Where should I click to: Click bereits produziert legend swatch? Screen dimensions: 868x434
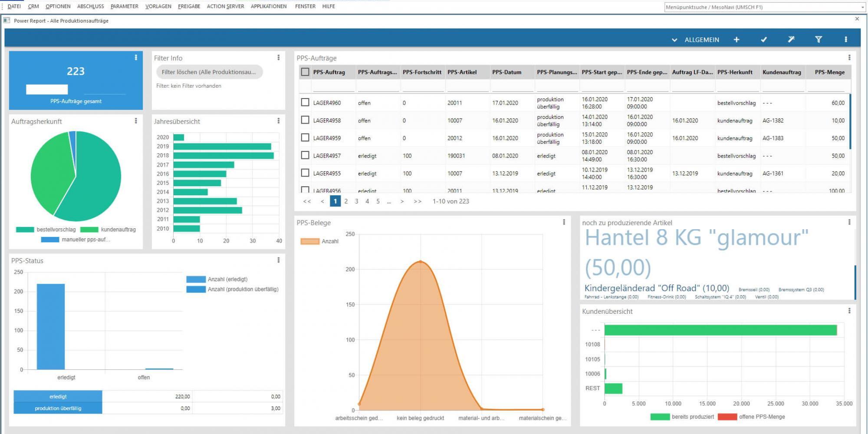[660, 417]
